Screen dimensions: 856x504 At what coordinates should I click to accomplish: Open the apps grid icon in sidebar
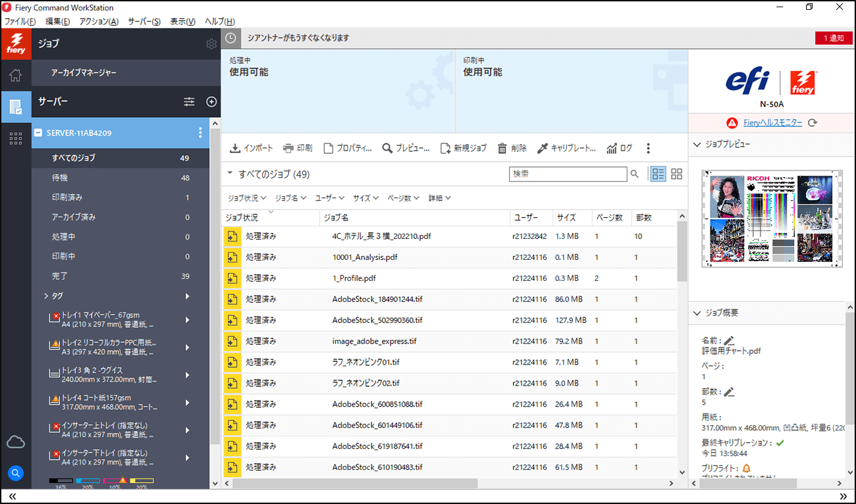pos(16,138)
